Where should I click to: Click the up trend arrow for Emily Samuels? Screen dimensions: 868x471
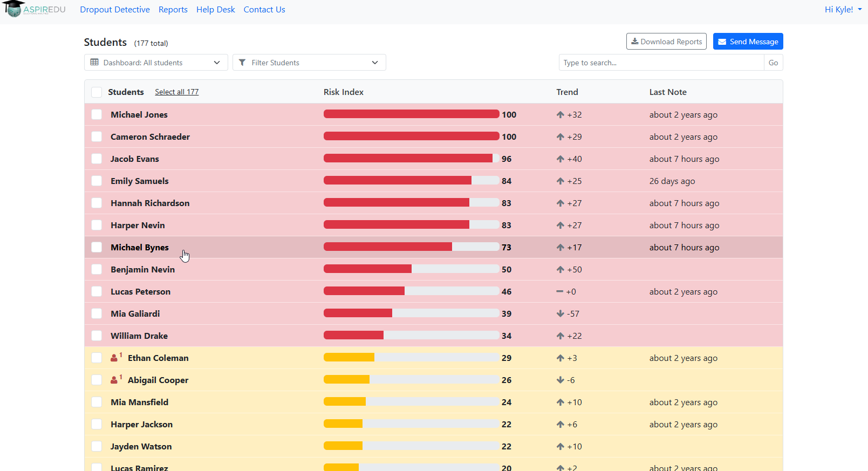click(x=561, y=181)
